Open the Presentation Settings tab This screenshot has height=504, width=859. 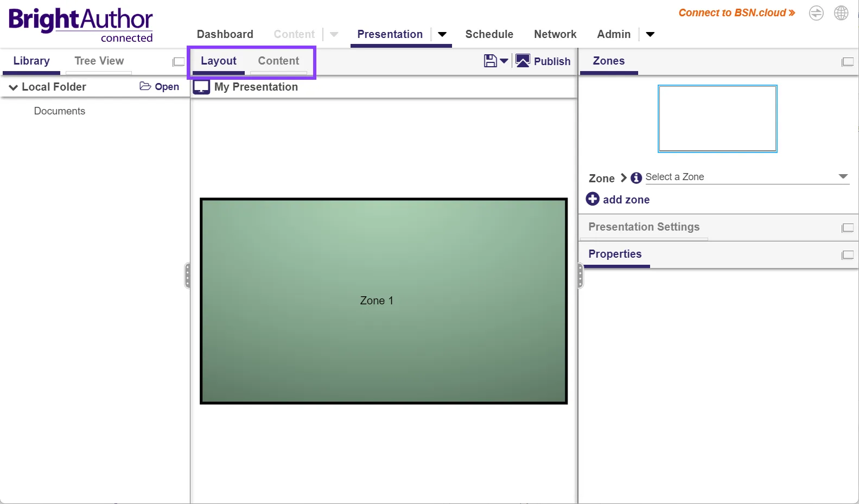(644, 227)
